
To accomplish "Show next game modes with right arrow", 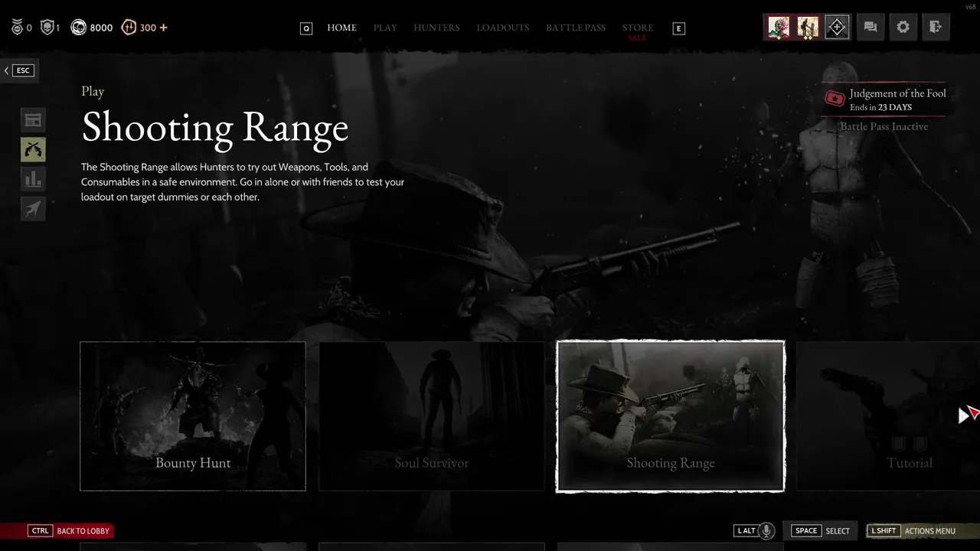I will pyautogui.click(x=963, y=416).
